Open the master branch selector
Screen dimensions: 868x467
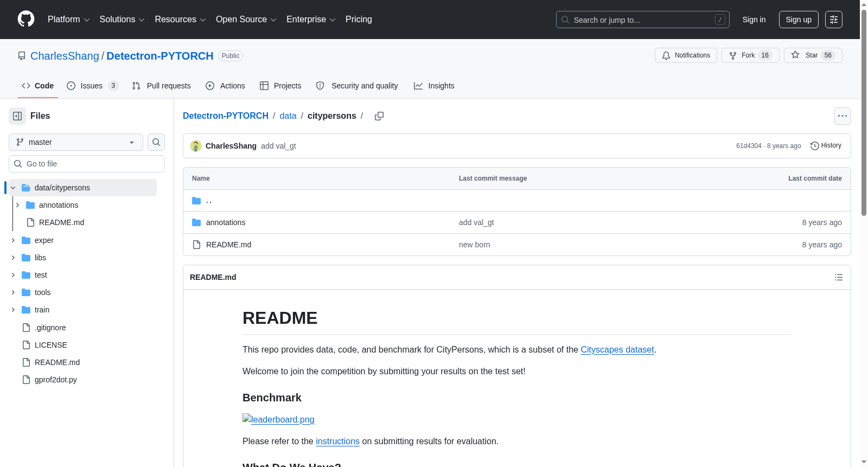[76, 142]
